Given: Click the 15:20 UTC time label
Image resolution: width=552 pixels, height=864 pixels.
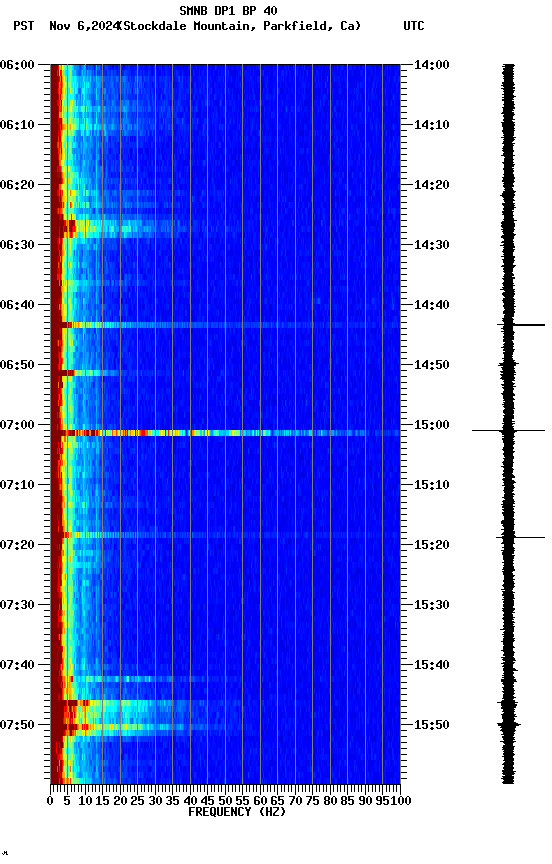Looking at the screenshot, I should point(432,545).
